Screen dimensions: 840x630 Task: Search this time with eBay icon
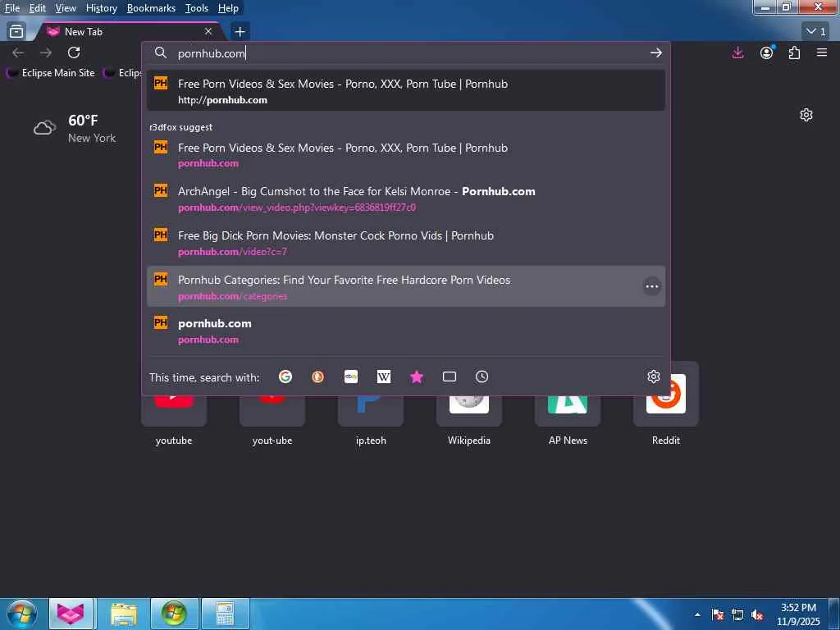tap(351, 377)
